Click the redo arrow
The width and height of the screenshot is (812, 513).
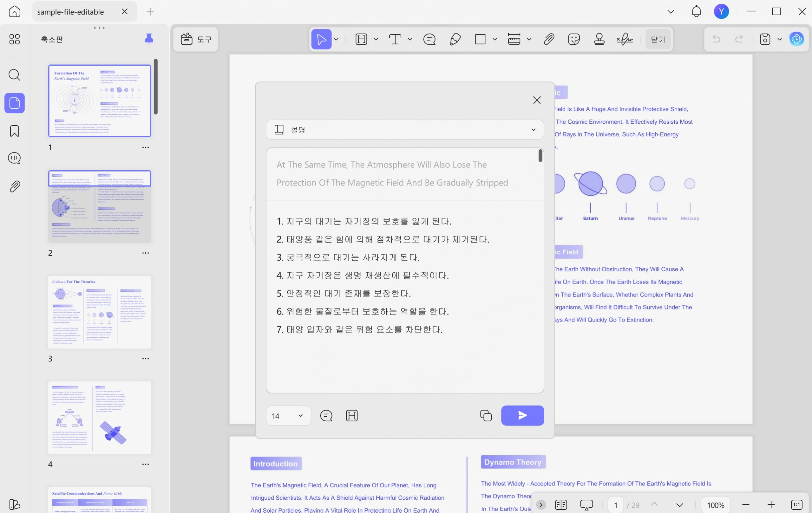(x=739, y=39)
